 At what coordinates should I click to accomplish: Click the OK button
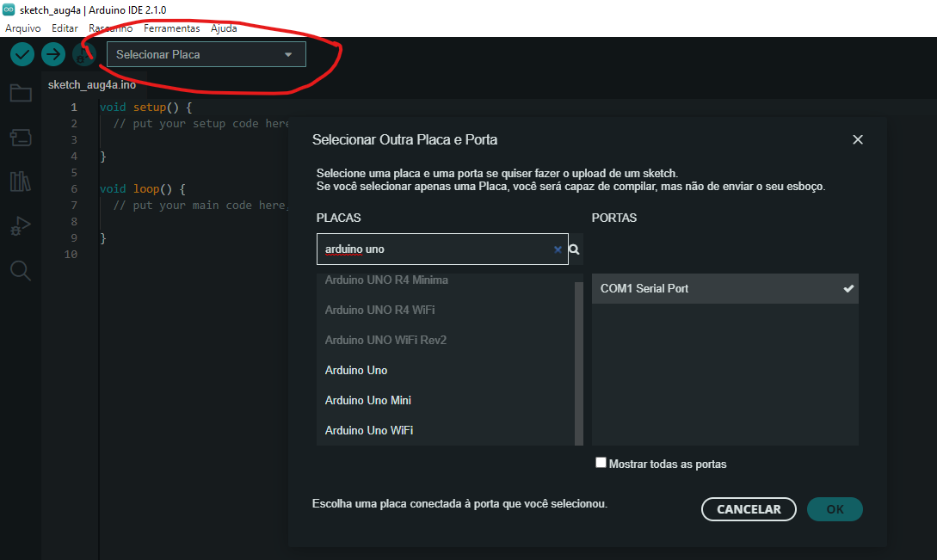click(x=835, y=509)
